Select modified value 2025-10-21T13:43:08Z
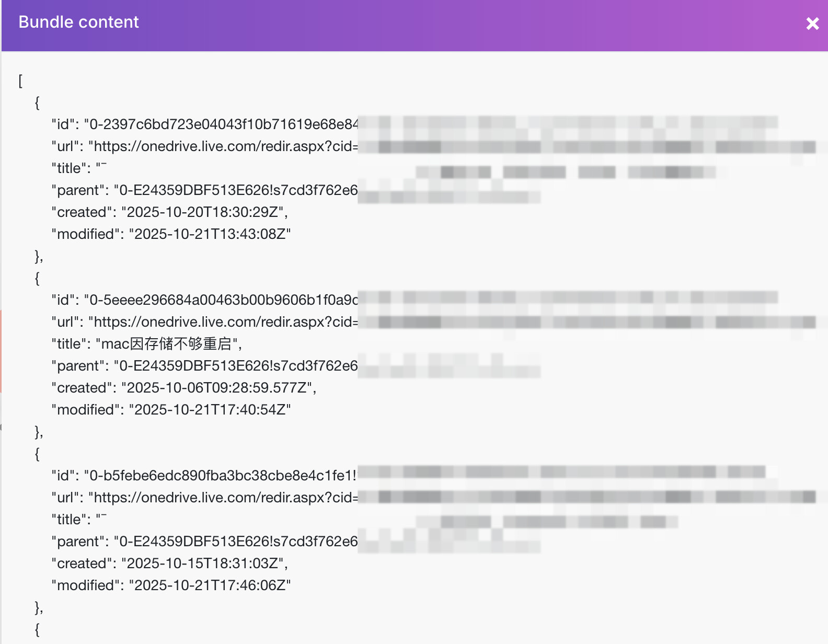828x644 pixels. pyautogui.click(x=210, y=234)
